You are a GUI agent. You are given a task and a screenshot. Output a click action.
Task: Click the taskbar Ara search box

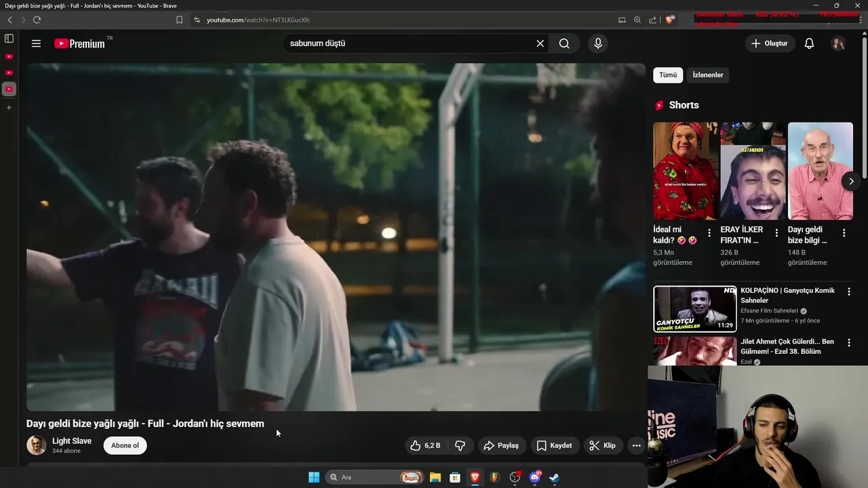pos(374,477)
